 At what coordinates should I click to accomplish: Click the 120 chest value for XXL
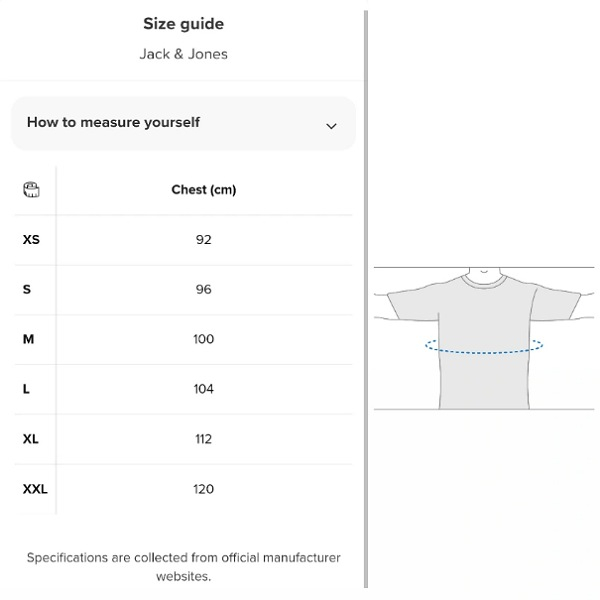click(203, 489)
